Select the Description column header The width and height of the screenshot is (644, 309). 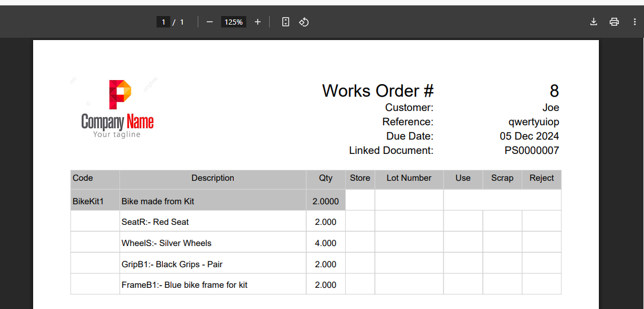click(213, 178)
